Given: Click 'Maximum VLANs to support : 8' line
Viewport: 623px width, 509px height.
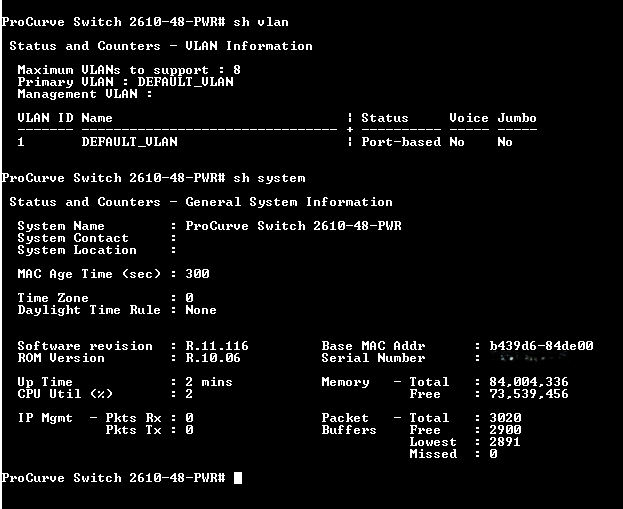Looking at the screenshot, I should [x=129, y=70].
